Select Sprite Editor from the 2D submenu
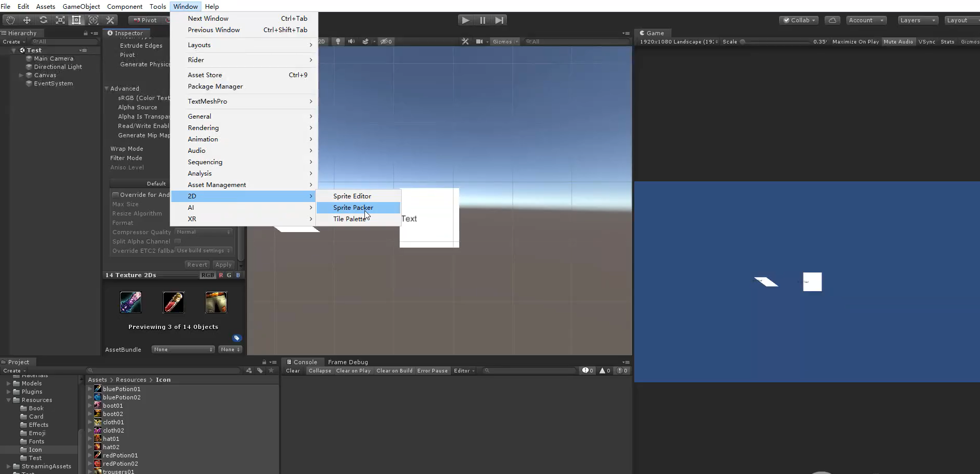 [352, 196]
